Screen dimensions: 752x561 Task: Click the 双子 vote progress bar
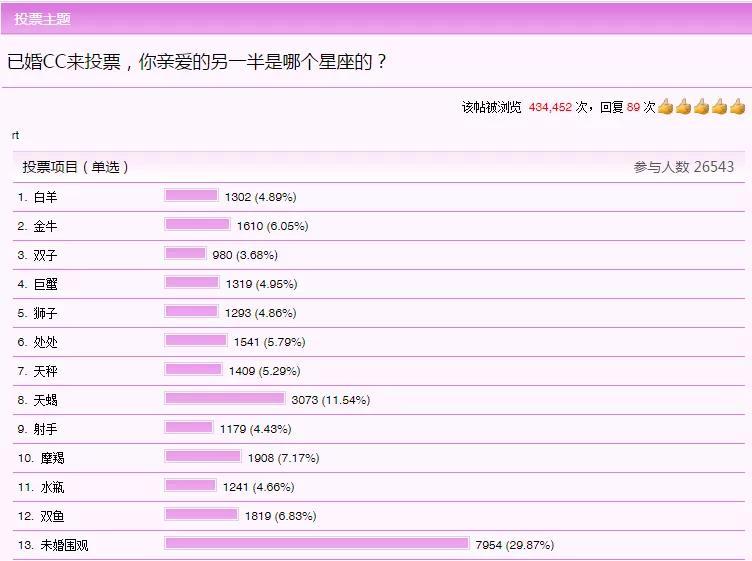(185, 254)
